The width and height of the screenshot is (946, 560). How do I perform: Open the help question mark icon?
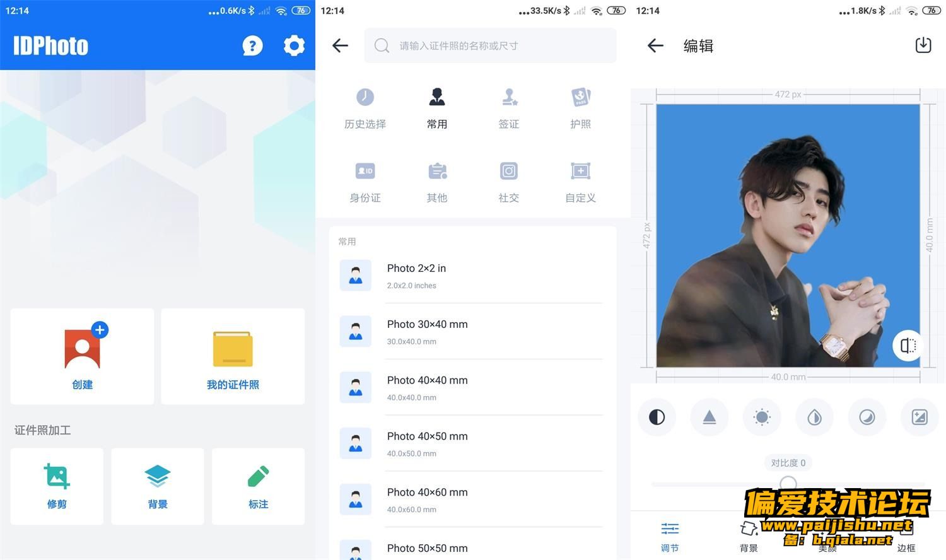click(x=252, y=45)
